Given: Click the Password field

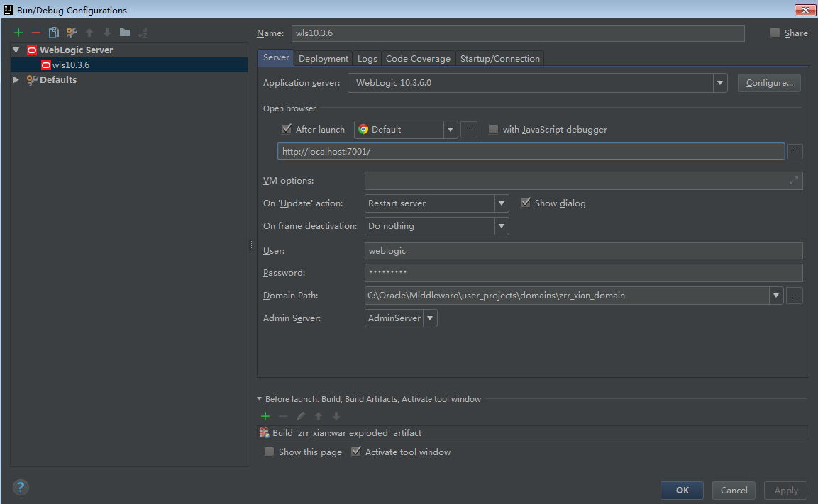Looking at the screenshot, I should tap(583, 273).
